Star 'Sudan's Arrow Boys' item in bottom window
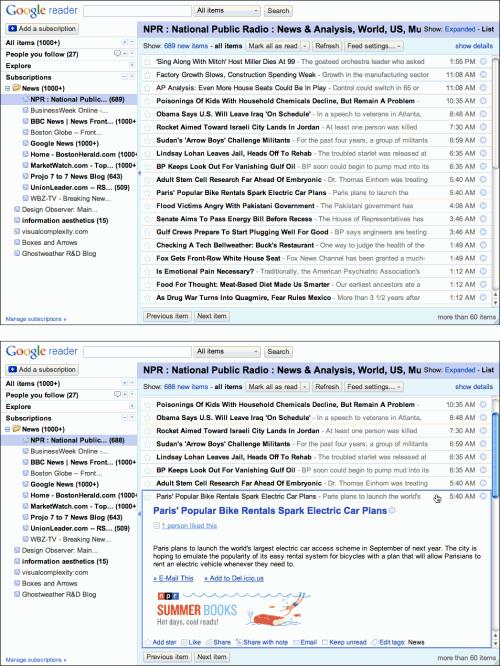Screen dimensions: 500x666 [x=147, y=444]
